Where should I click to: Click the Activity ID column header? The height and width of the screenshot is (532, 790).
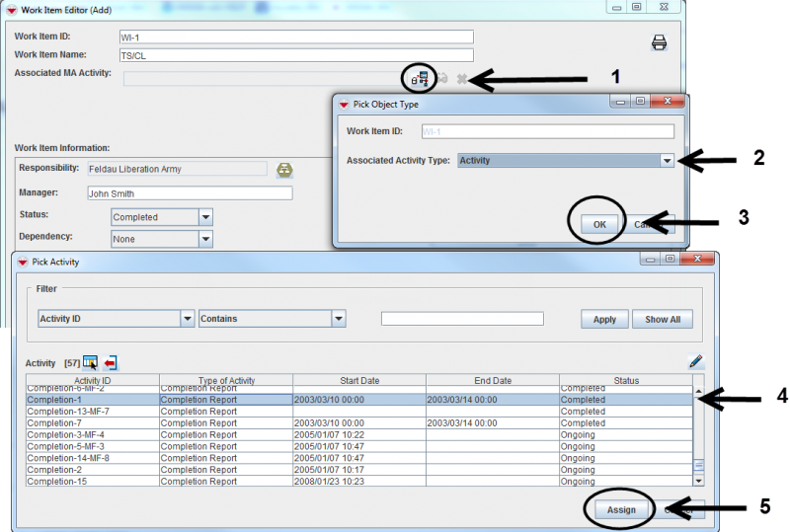[93, 381]
